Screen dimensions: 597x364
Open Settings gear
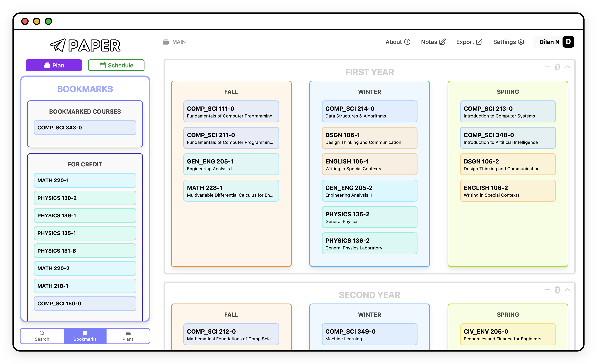point(509,42)
